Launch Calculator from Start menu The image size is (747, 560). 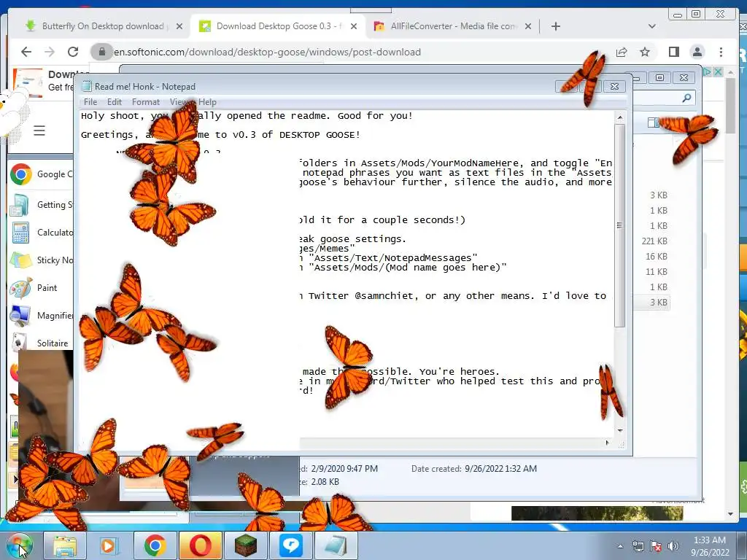[x=41, y=233]
